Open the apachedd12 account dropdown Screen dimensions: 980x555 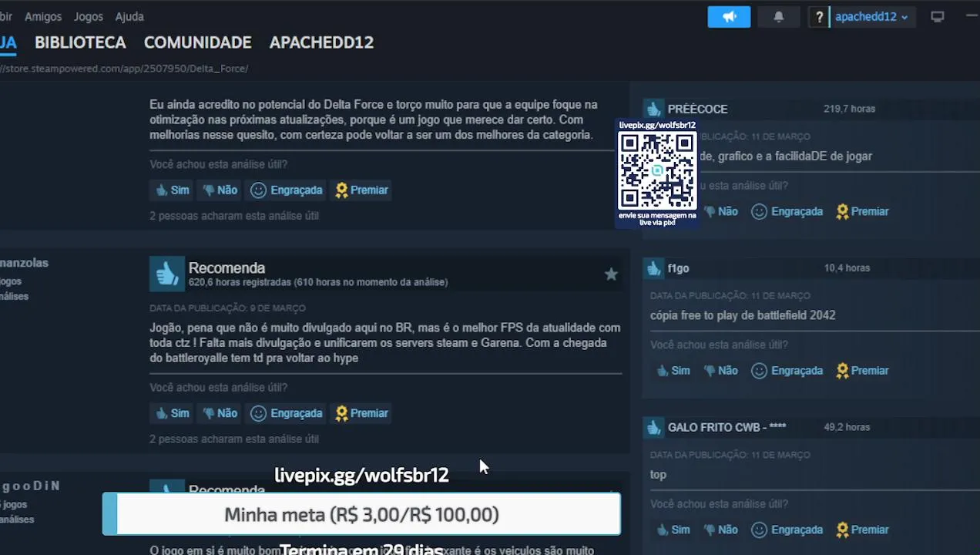coord(871,16)
